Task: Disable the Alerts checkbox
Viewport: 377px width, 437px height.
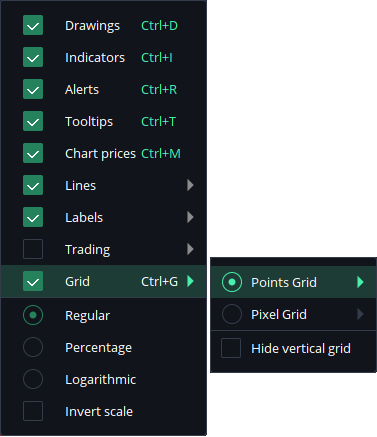Action: [33, 89]
